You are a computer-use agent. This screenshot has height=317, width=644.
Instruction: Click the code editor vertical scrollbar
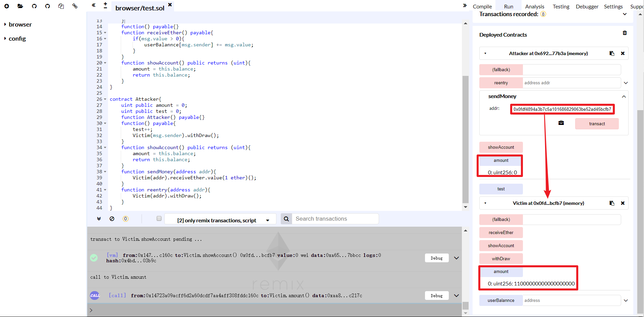coord(465,139)
